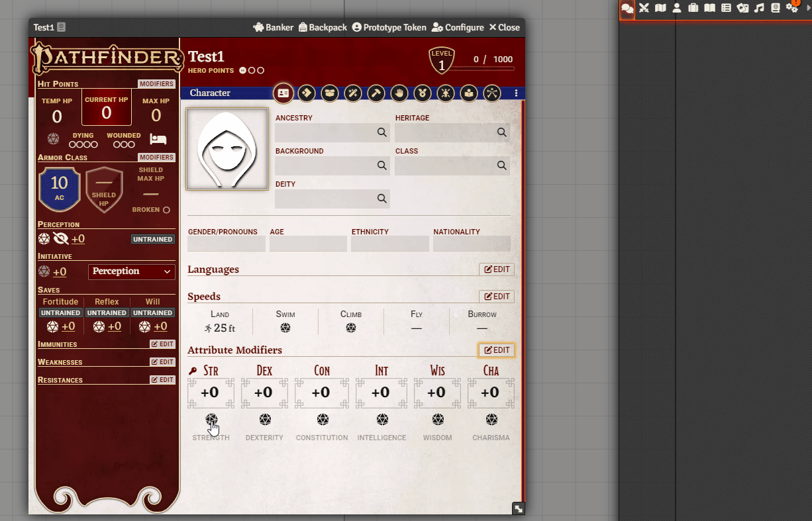812x521 pixels.
Task: Edit the Speeds section
Action: pyautogui.click(x=497, y=297)
